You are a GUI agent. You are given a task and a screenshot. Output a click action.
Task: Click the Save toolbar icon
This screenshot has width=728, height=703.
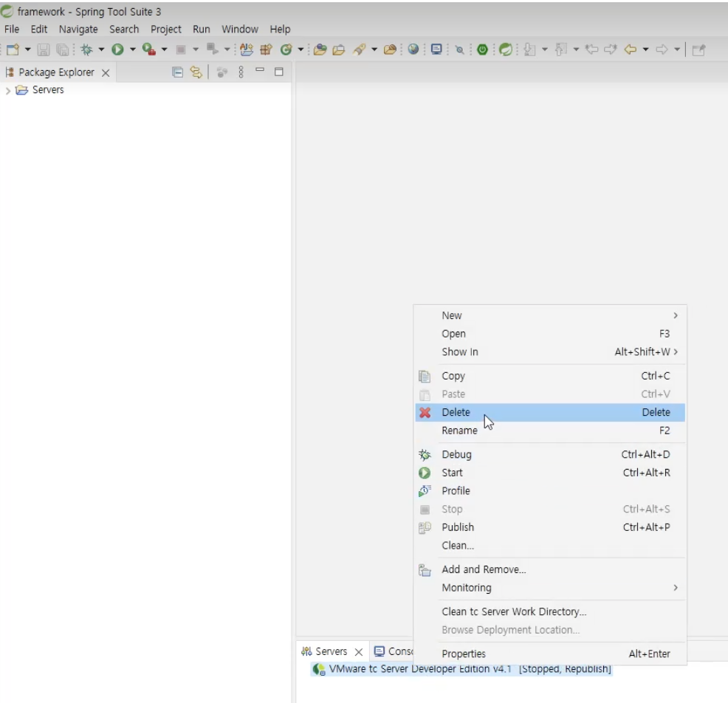tap(43, 49)
